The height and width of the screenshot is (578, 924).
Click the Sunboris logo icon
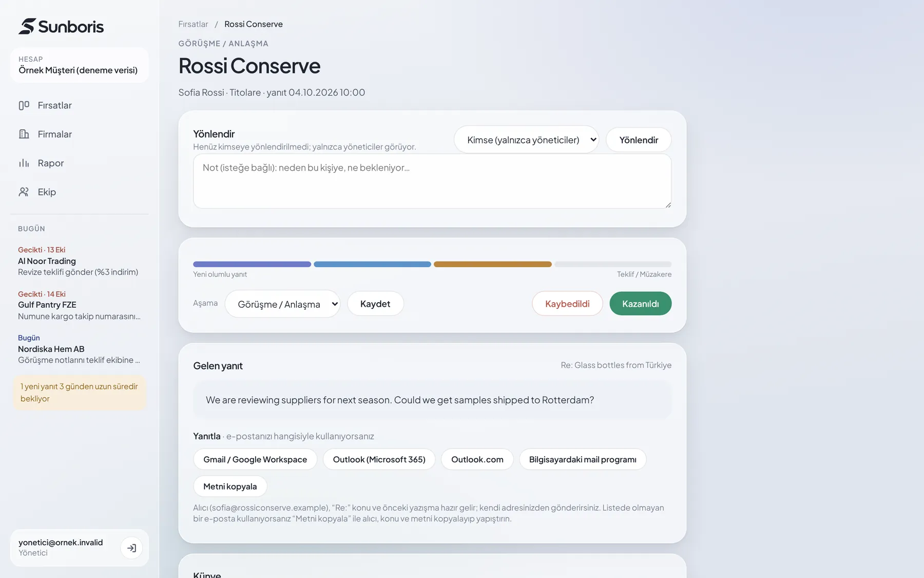click(x=27, y=26)
